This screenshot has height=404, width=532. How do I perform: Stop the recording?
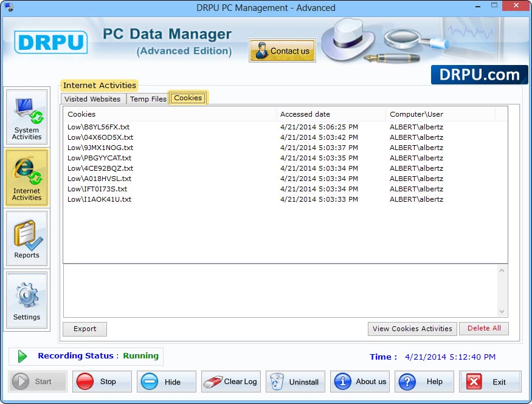pyautogui.click(x=102, y=382)
